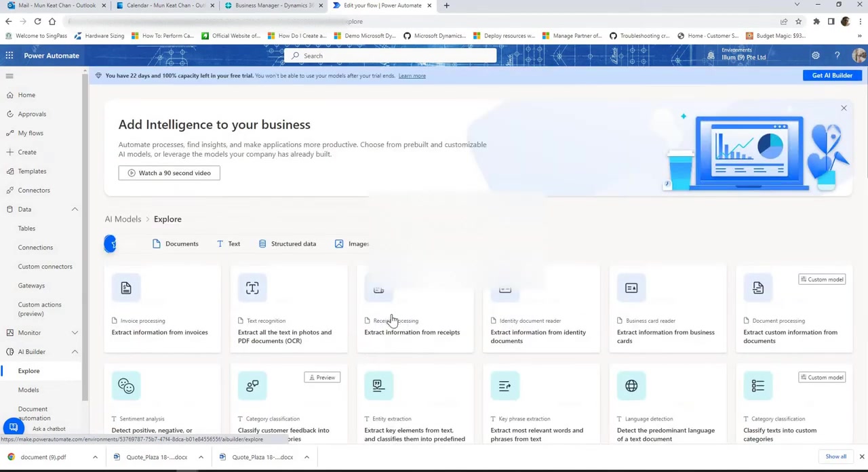Click the invoice processing card icon

point(126,288)
